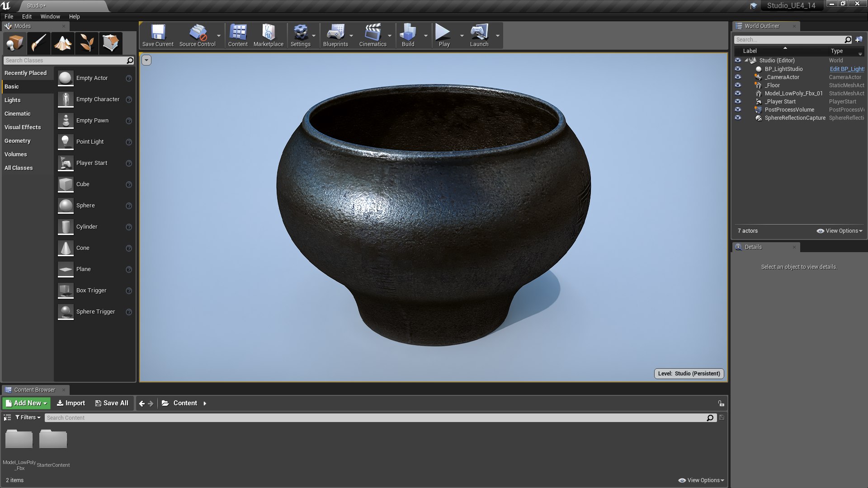The width and height of the screenshot is (868, 488).
Task: Toggle visibility of BP_LightStudio actor
Action: click(738, 69)
